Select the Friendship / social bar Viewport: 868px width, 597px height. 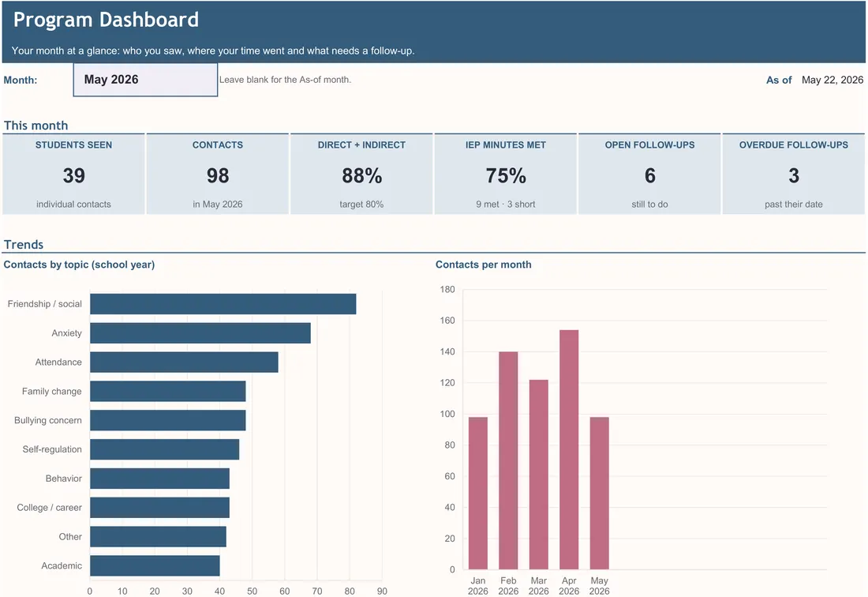(223, 304)
